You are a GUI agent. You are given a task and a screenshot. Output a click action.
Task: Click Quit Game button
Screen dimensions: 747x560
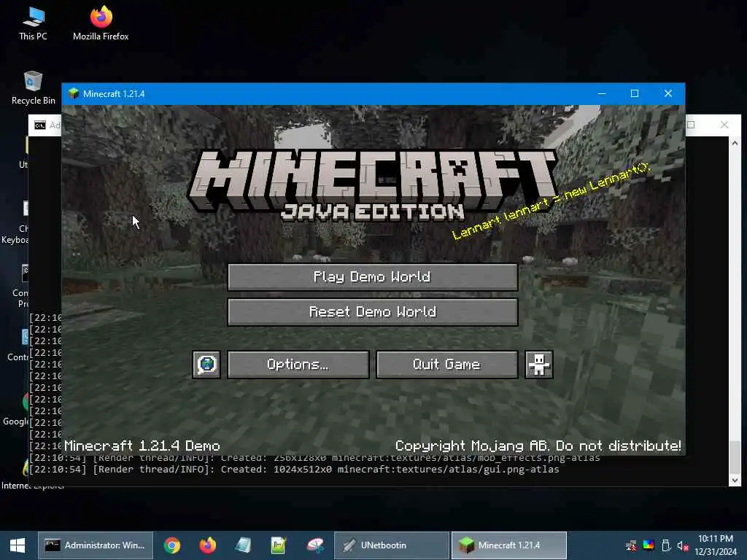point(447,365)
